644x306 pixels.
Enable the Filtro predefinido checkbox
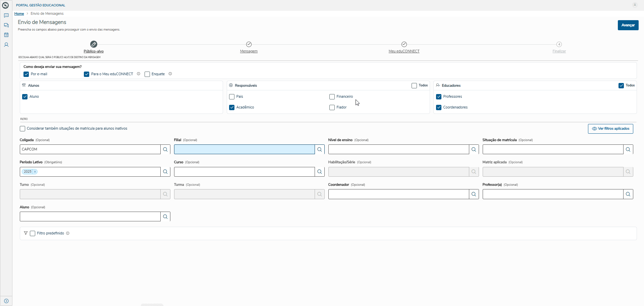[33, 233]
